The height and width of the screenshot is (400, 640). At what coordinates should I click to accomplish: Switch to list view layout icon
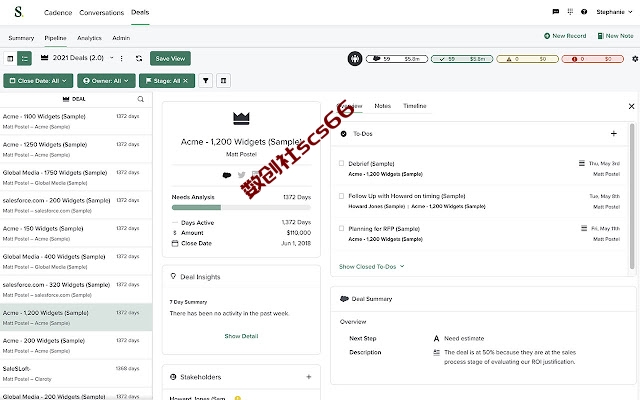pyautogui.click(x=24, y=58)
